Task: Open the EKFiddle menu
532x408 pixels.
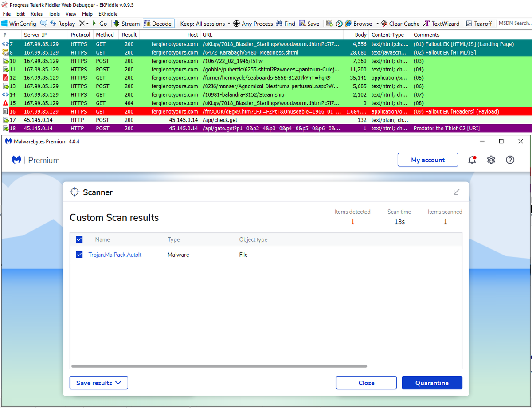Action: (108, 14)
